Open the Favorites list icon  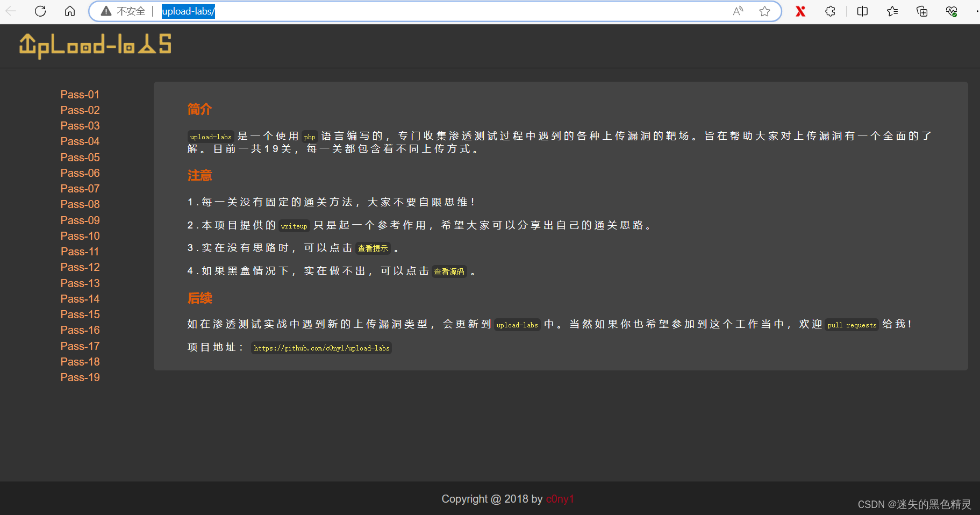pyautogui.click(x=892, y=11)
